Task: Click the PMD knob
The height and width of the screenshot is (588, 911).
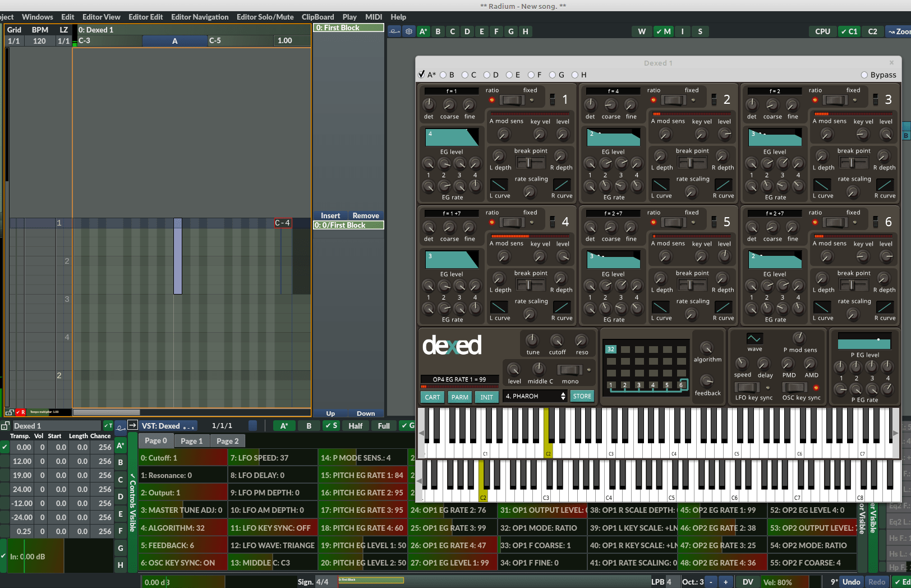Action: (x=788, y=363)
